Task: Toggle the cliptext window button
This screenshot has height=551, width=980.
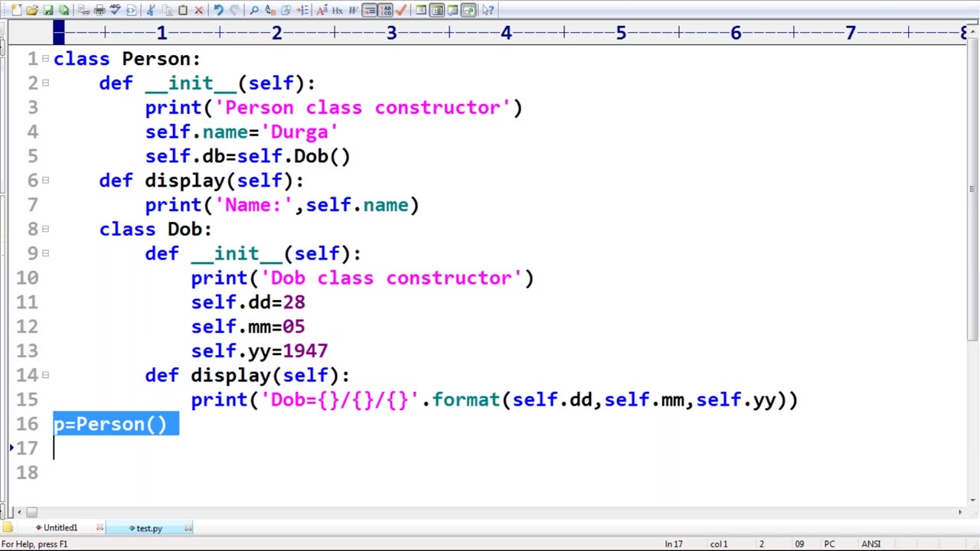Action: click(x=437, y=10)
